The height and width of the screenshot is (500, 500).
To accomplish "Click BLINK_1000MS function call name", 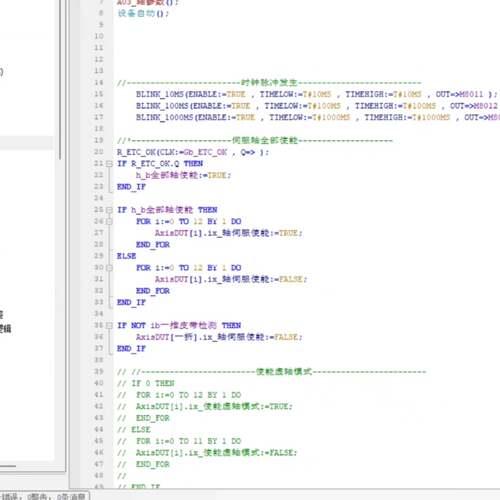I will [165, 117].
